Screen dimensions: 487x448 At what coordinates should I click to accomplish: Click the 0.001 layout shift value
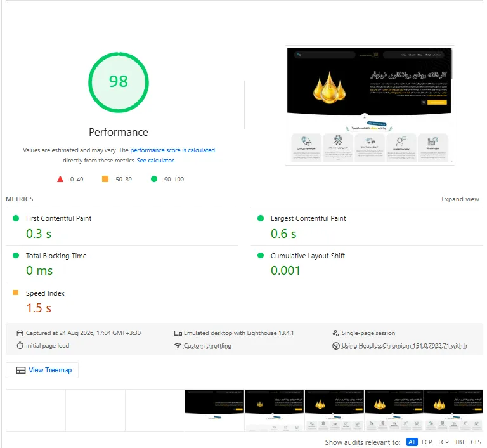tap(285, 270)
